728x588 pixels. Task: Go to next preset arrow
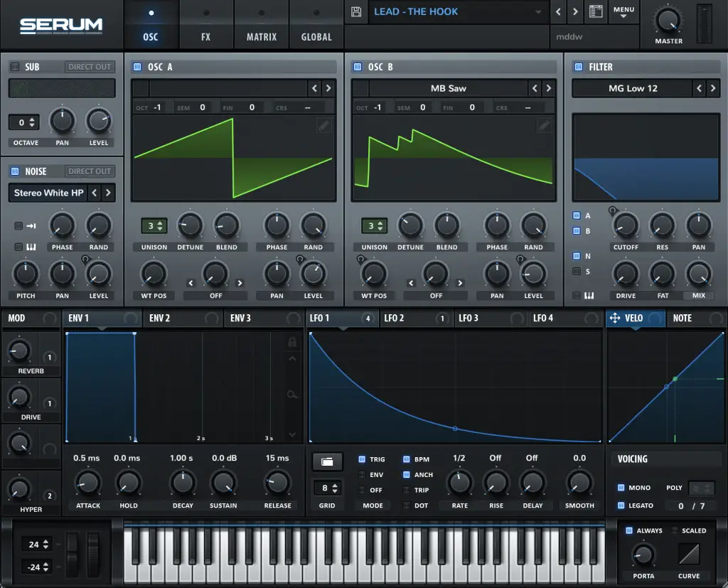click(x=575, y=11)
